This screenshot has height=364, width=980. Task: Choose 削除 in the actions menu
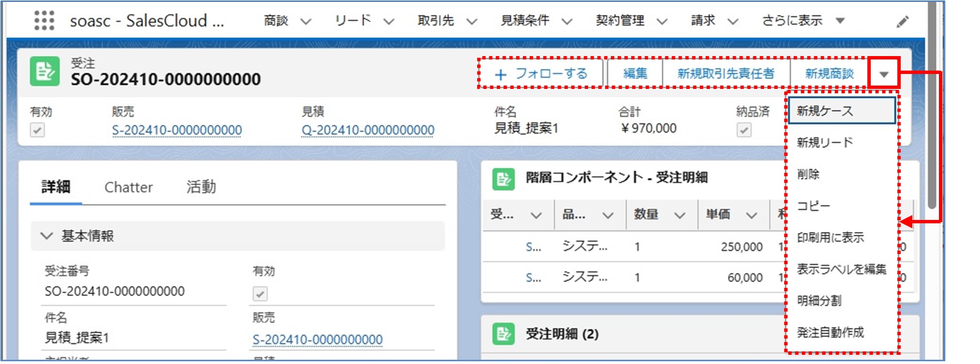pyautogui.click(x=842, y=174)
